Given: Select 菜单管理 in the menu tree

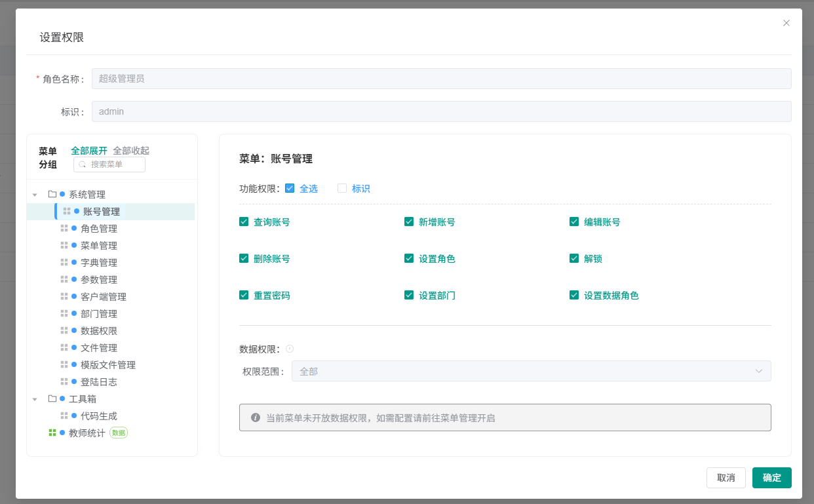Looking at the screenshot, I should [99, 246].
